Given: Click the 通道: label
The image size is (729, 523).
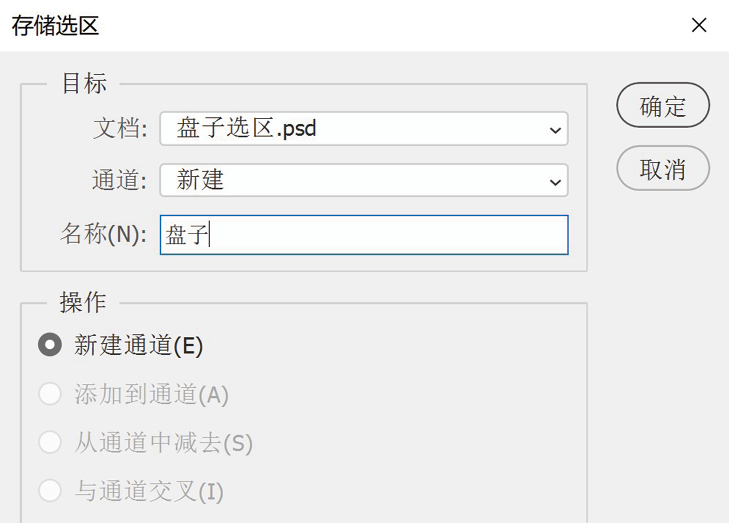Looking at the screenshot, I should pos(119,180).
